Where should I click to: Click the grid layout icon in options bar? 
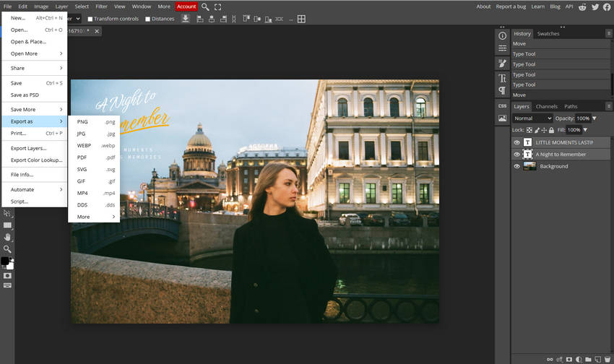click(x=301, y=19)
